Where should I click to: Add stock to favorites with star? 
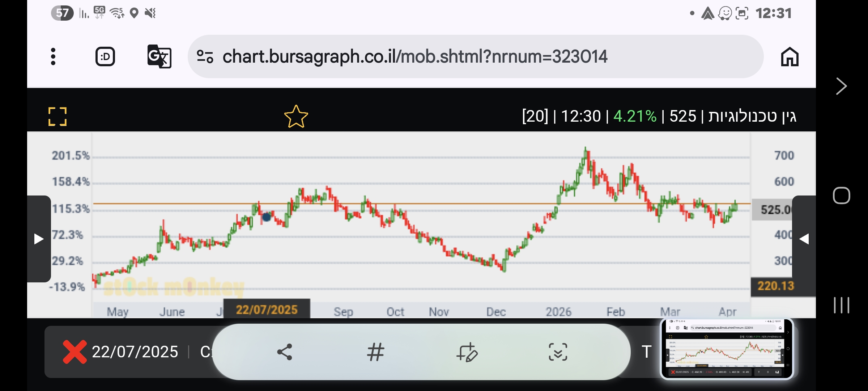(x=296, y=117)
